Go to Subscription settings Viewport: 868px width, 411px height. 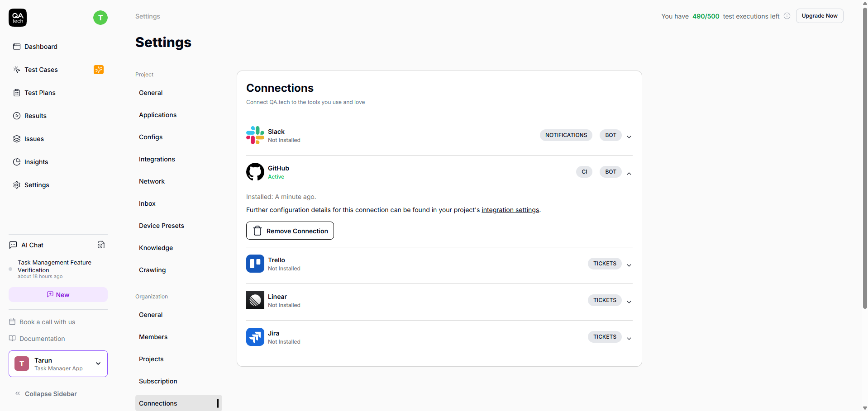[158, 381]
